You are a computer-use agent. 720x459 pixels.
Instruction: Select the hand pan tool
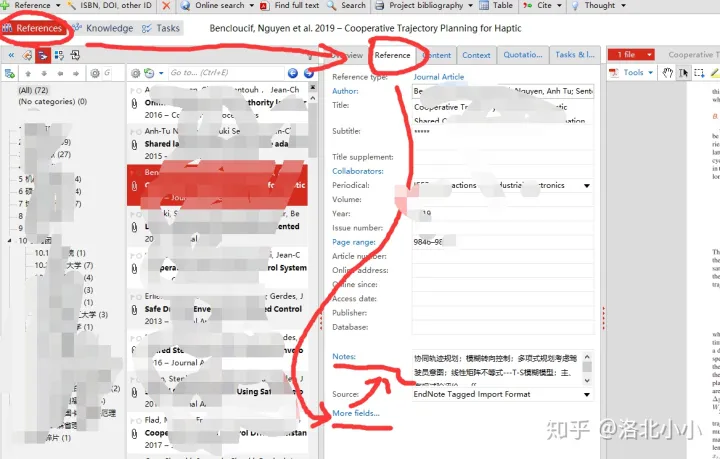667,73
